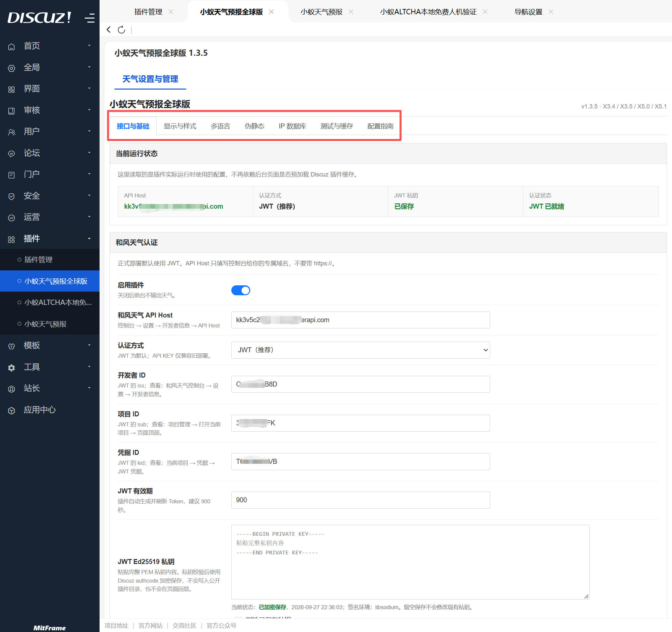Expand the 门户 sidebar menu
Image resolution: width=672 pixels, height=632 pixels.
click(50, 174)
